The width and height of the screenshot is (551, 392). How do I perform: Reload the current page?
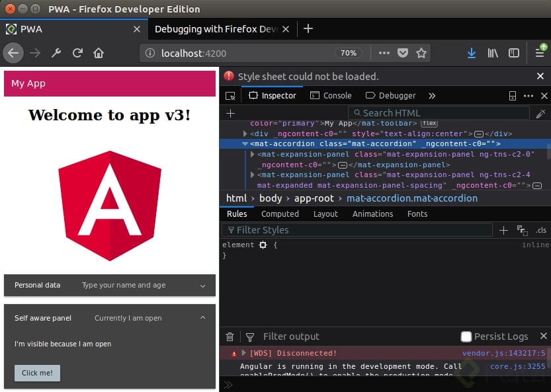(77, 53)
